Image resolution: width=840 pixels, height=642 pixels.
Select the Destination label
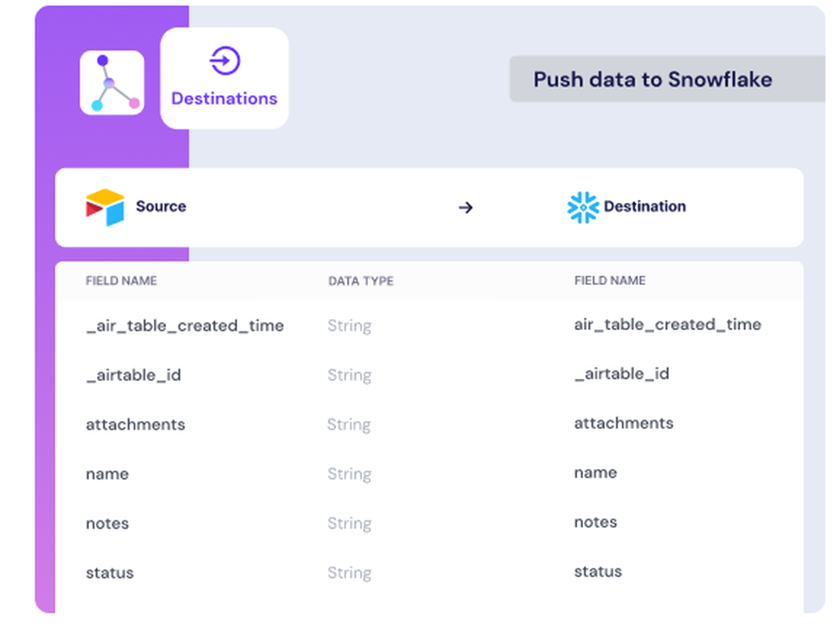point(644,207)
